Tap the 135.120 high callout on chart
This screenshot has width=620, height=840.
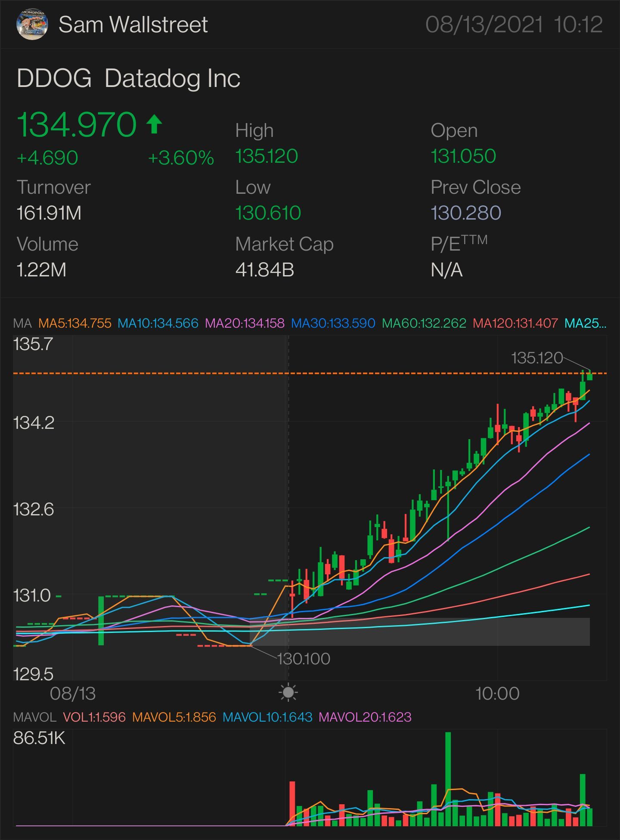537,358
